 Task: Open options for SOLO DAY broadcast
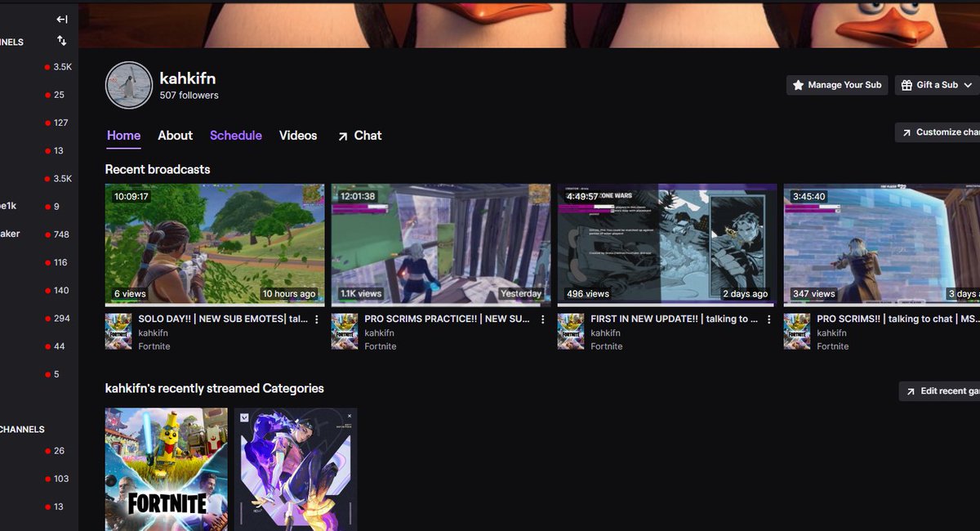(x=317, y=319)
